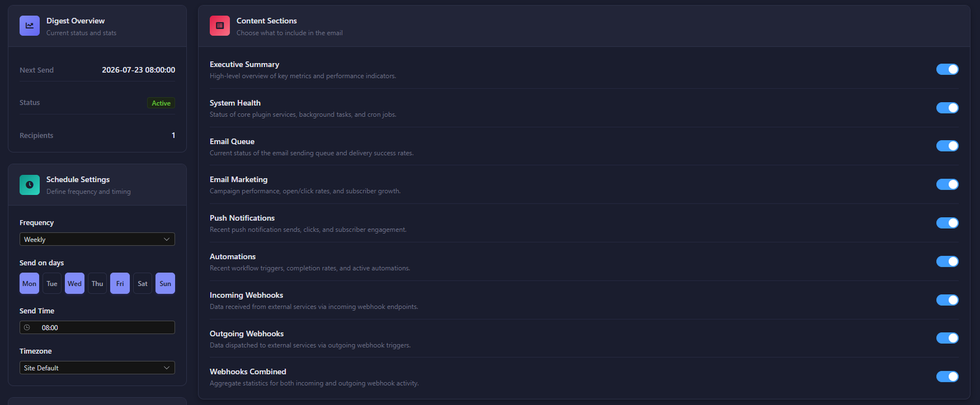Disable the Automations toggle
The width and height of the screenshot is (980, 405).
(x=947, y=261)
